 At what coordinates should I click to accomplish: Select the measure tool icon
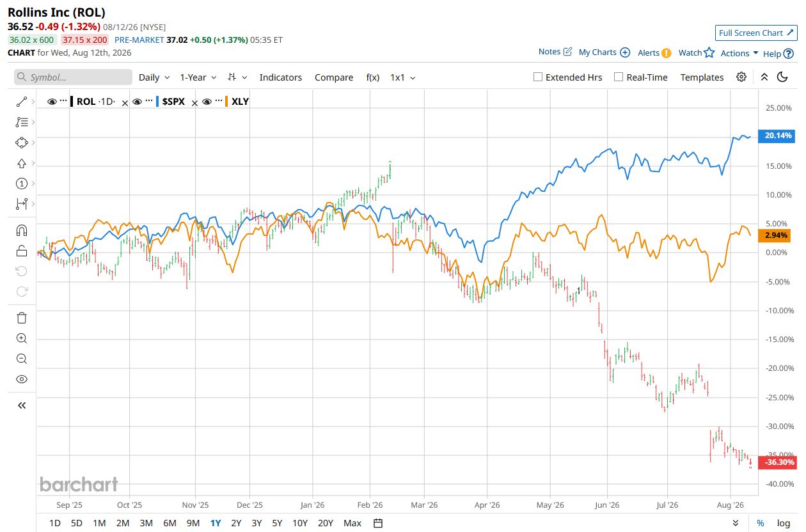pos(21,204)
